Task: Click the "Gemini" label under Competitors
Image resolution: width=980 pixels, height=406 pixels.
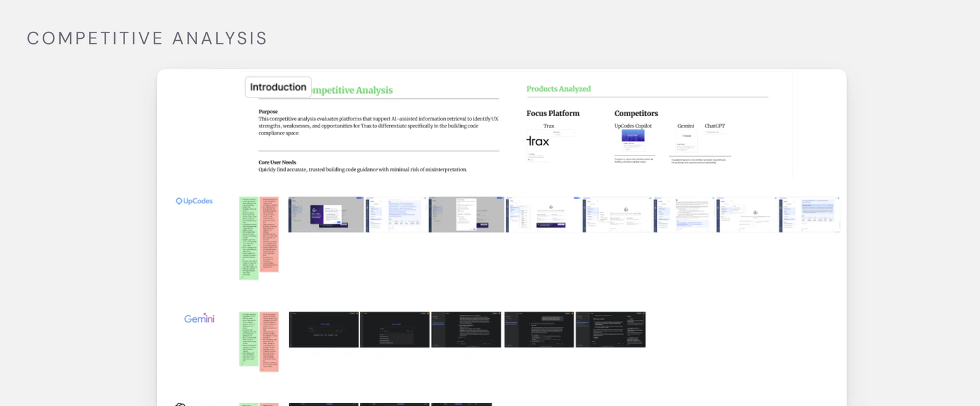Action: point(685,126)
